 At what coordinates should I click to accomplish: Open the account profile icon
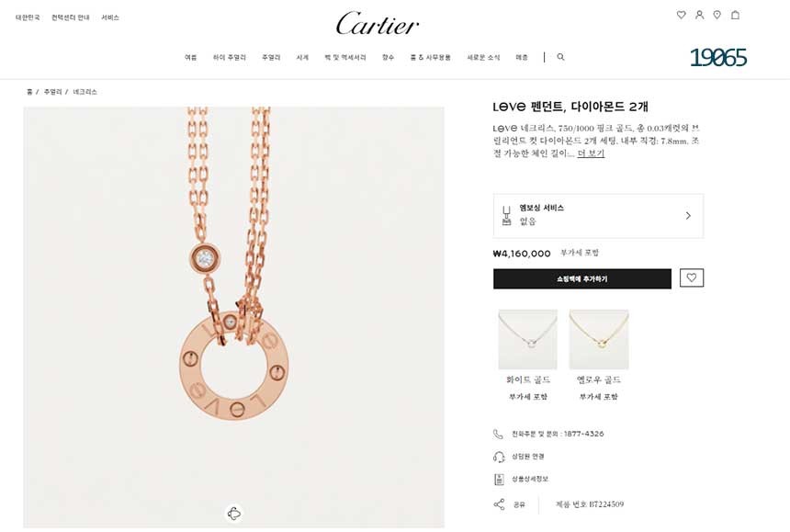pos(699,15)
